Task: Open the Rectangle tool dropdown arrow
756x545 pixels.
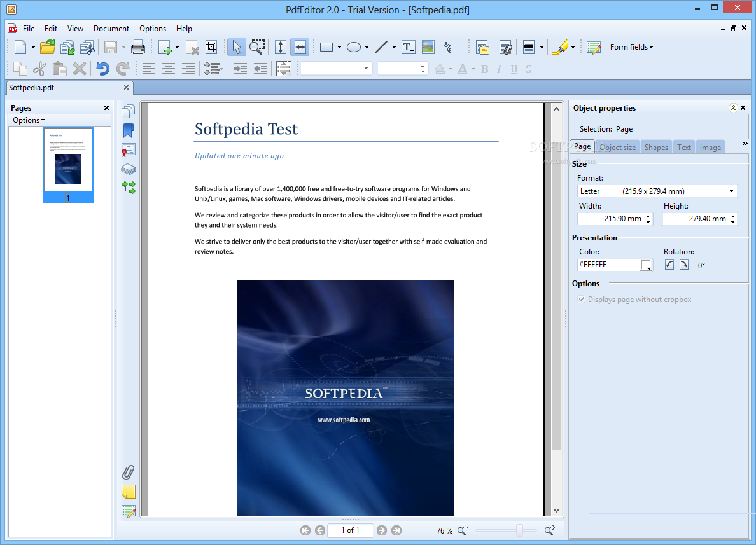Action: [339, 47]
